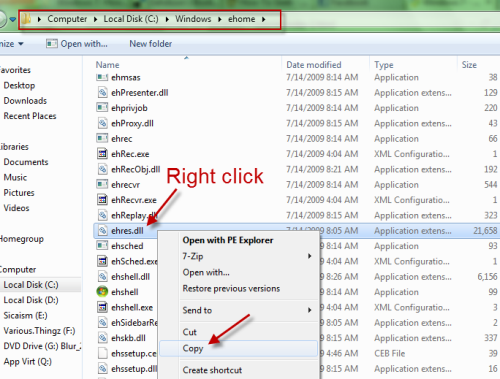This screenshot has width=500, height=379.
Task: Choose Open with PE Explorer
Action: coord(228,240)
